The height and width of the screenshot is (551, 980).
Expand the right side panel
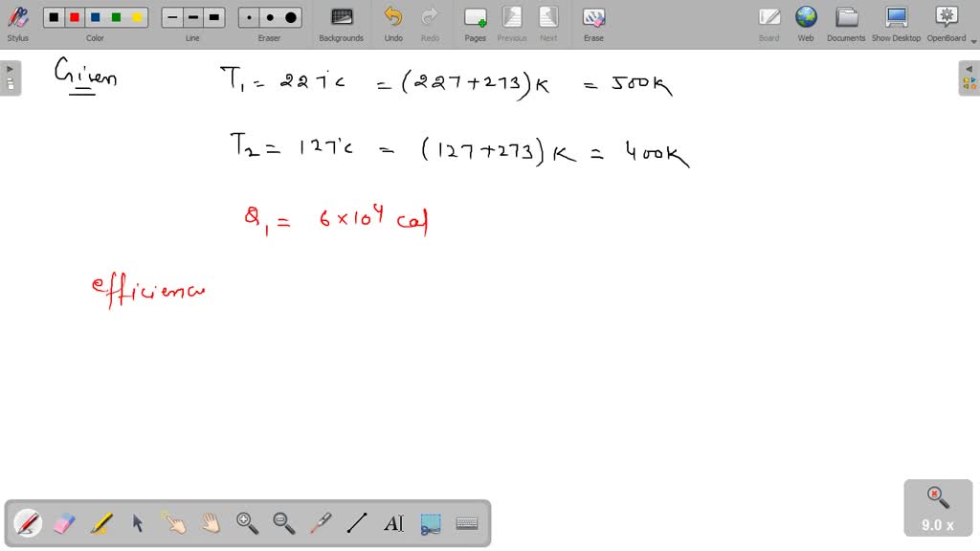click(970, 68)
